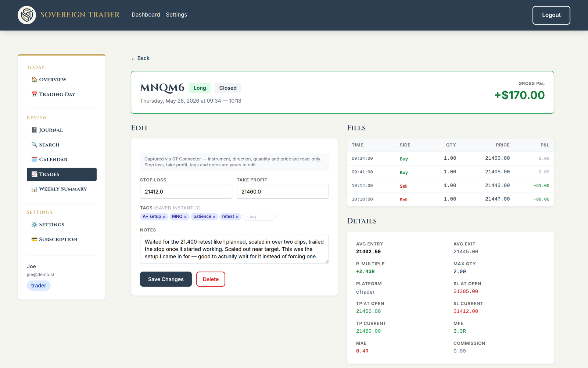The image size is (588, 368).
Task: Focus the Take Profit input field
Action: (x=283, y=192)
